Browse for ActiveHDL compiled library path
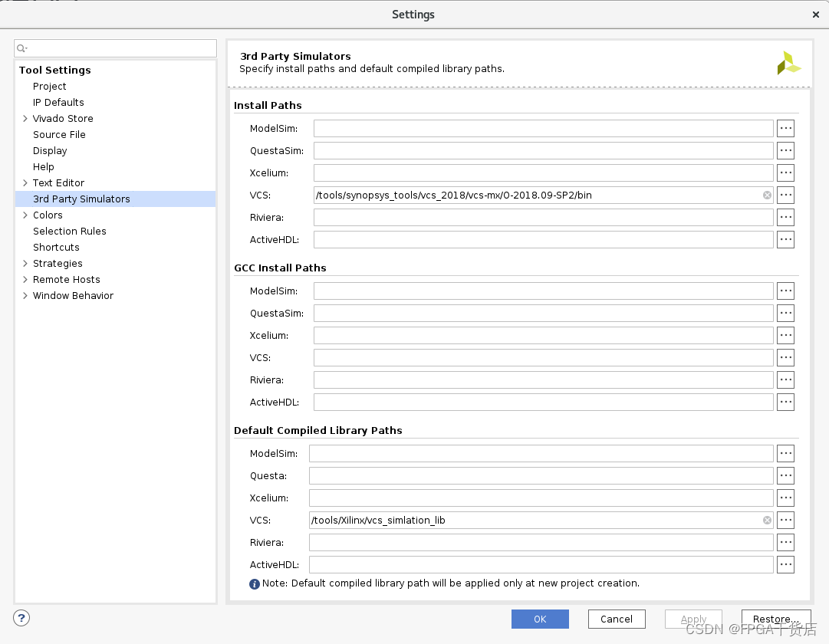The image size is (829, 644). point(785,564)
